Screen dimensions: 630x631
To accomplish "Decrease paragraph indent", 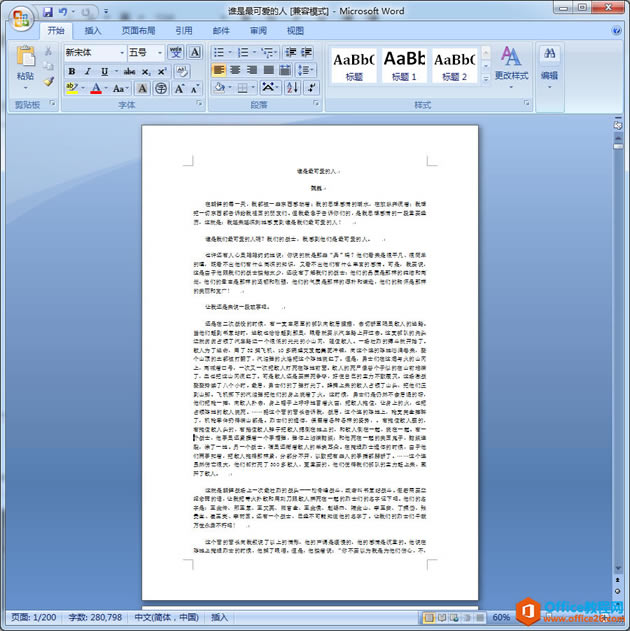I will pos(290,52).
